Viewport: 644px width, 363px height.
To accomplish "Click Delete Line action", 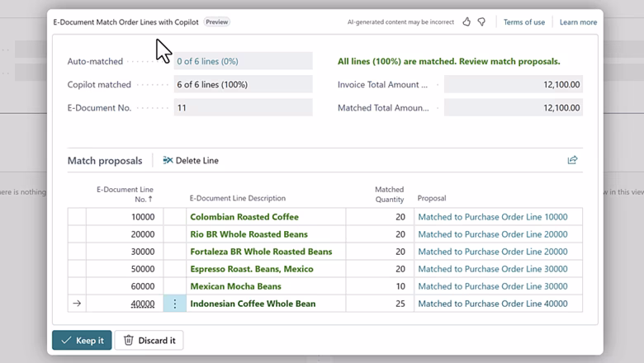I will click(x=191, y=160).
